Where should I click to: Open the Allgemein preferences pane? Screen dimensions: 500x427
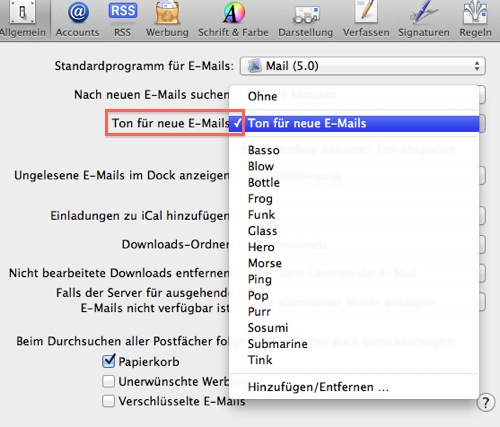tap(23, 19)
